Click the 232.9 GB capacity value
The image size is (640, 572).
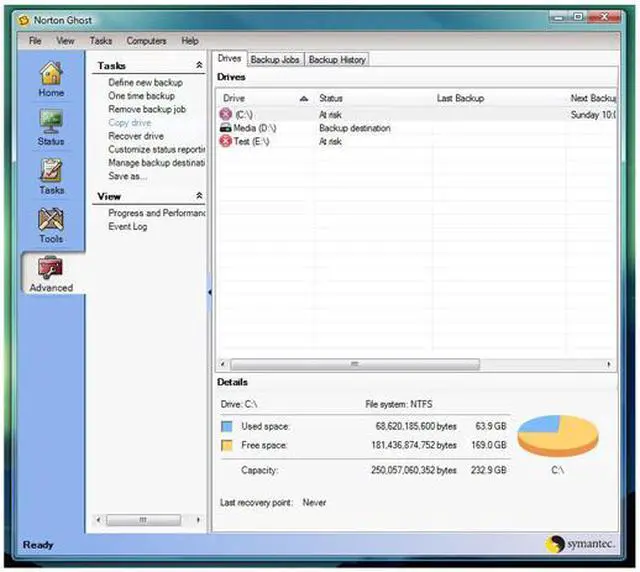(489, 470)
